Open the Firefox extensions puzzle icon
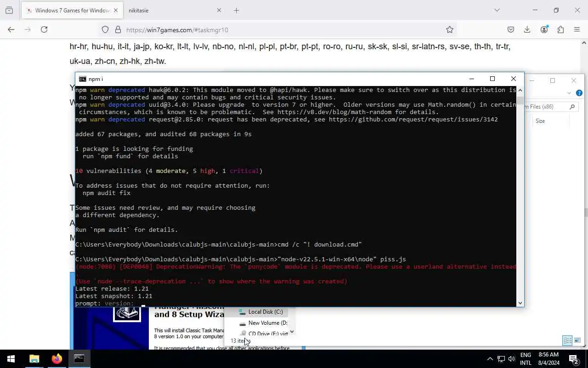Image resolution: width=588 pixels, height=368 pixels. (x=560, y=29)
